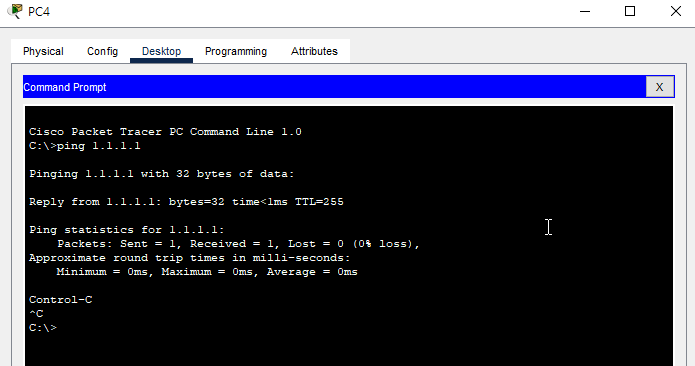Click the C:\> prompt on the last line

(x=43, y=328)
